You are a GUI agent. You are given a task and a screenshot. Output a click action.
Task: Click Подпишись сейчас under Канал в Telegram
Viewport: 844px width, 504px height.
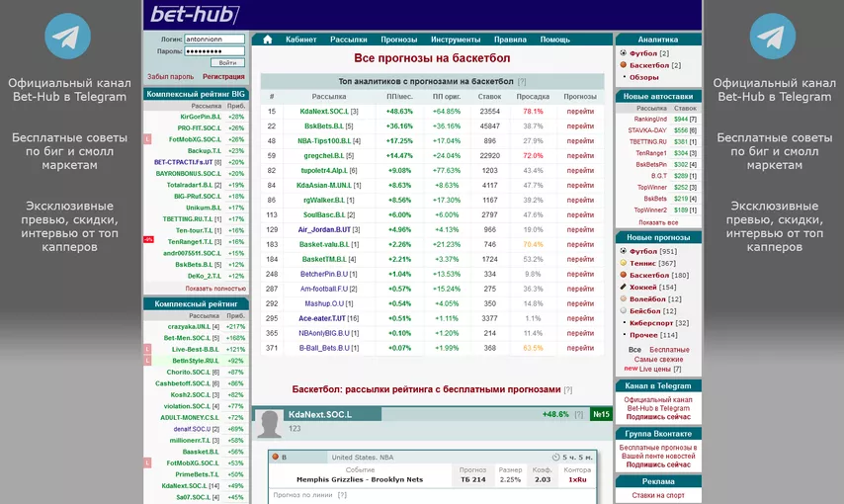click(x=658, y=417)
